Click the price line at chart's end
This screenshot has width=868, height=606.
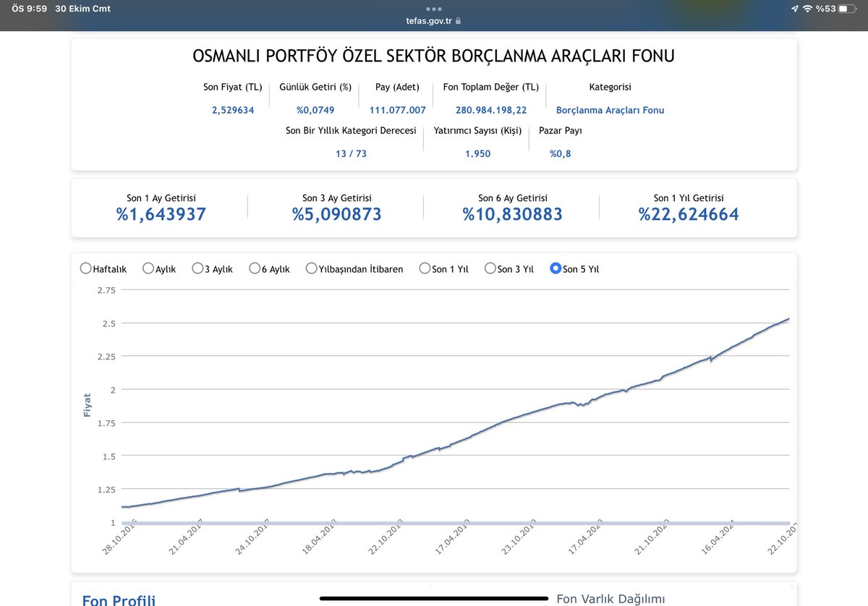pos(787,319)
